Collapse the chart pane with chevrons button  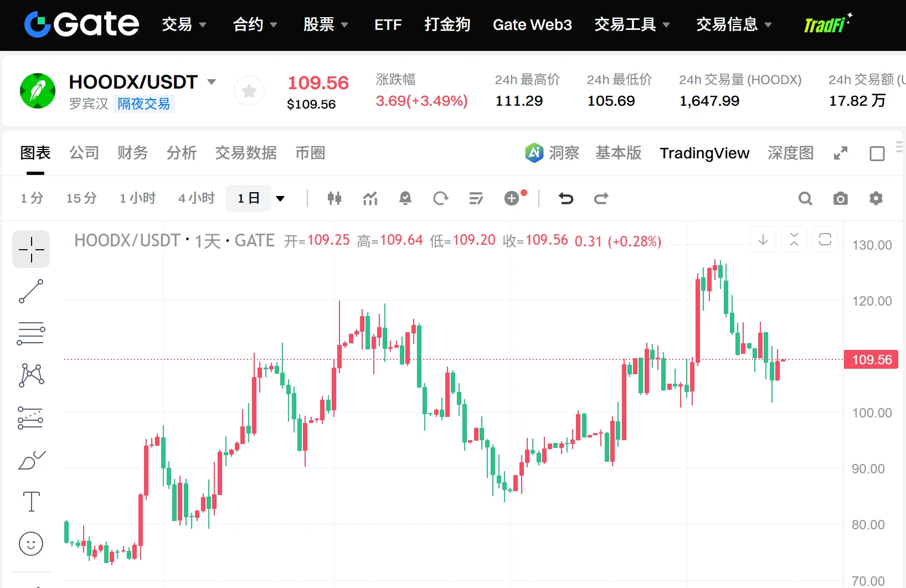click(x=794, y=239)
